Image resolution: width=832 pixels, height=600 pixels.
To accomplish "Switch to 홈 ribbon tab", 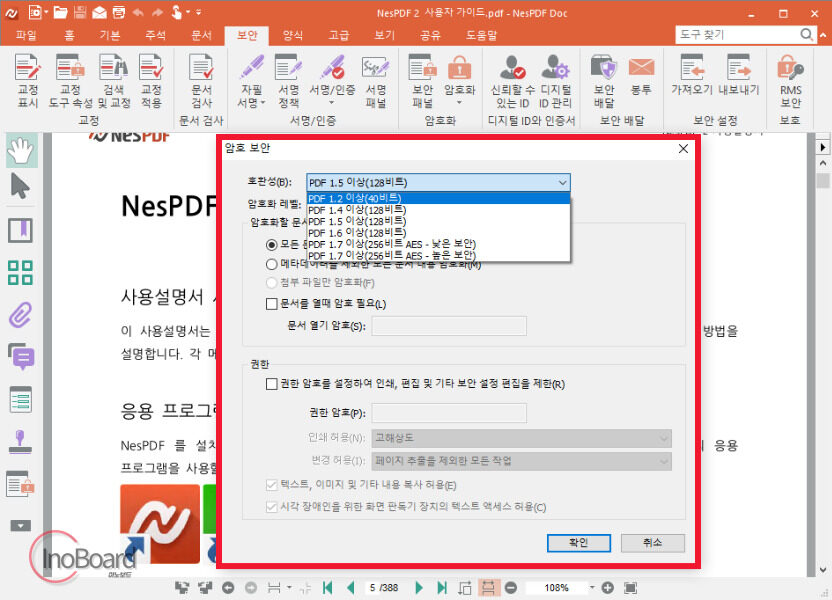I will pos(70,35).
